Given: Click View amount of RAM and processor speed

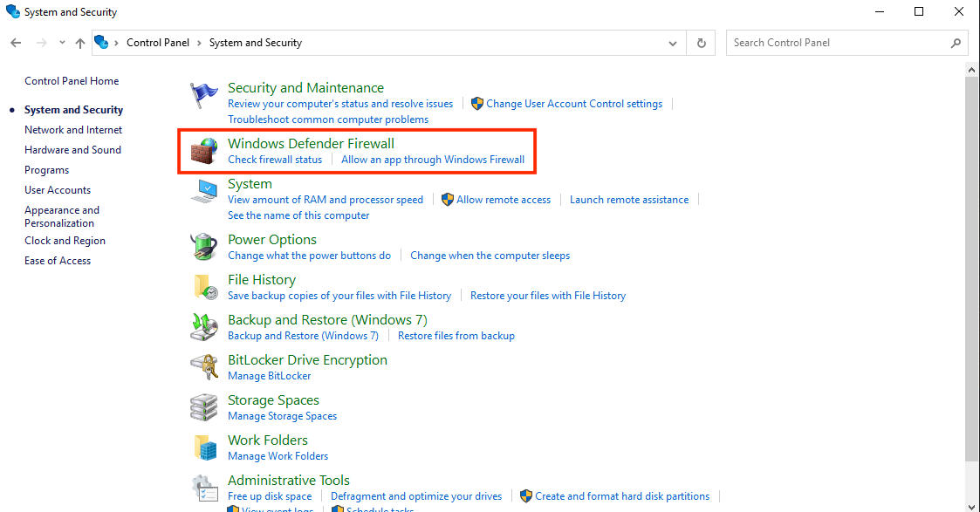Looking at the screenshot, I should tap(325, 200).
